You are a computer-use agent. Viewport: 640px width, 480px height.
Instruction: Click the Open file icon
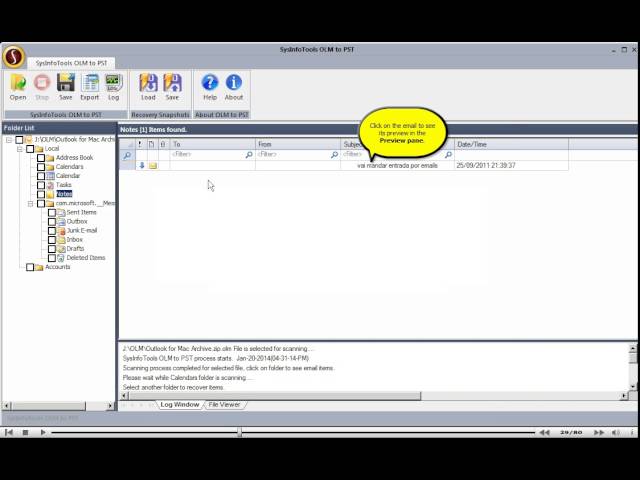click(18, 83)
